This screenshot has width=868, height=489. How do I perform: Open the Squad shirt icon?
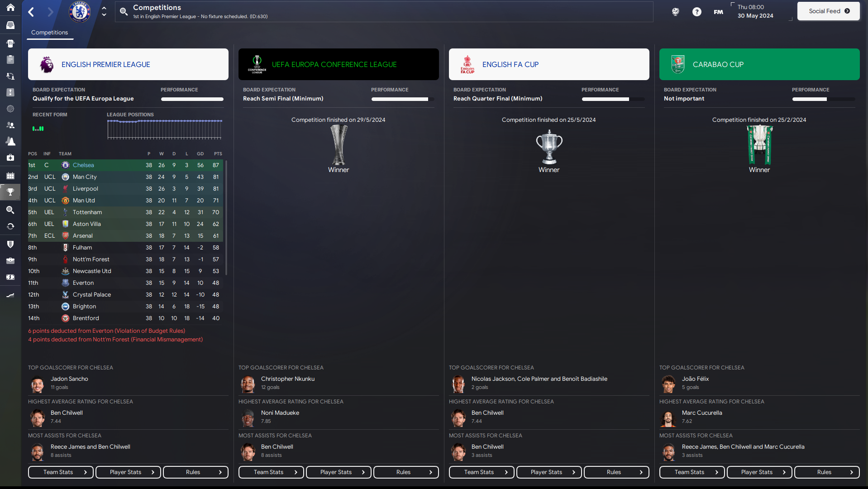10,43
